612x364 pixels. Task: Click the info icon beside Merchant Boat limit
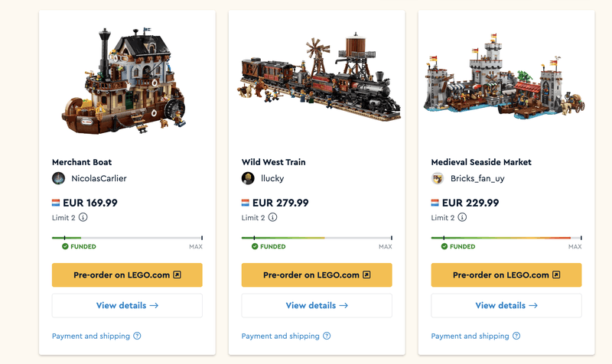[83, 217]
